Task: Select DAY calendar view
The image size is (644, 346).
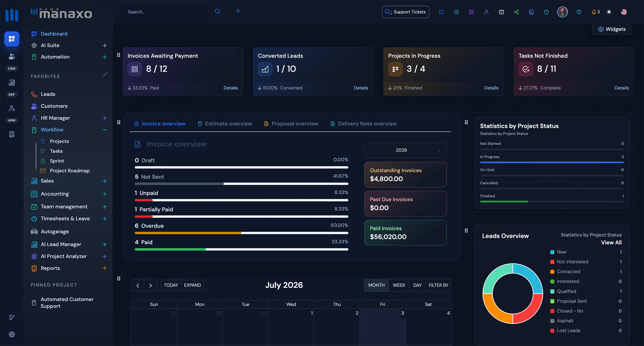Action: pyautogui.click(x=417, y=285)
